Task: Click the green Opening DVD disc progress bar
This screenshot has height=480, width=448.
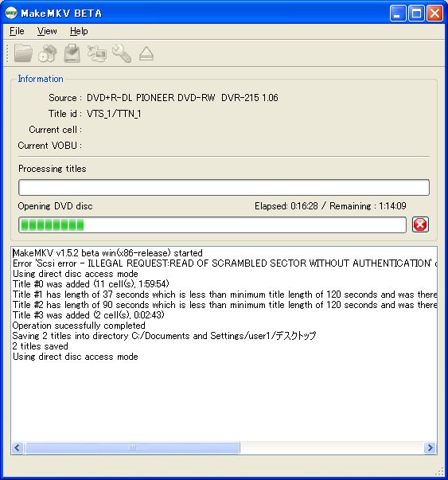Action: [212, 225]
